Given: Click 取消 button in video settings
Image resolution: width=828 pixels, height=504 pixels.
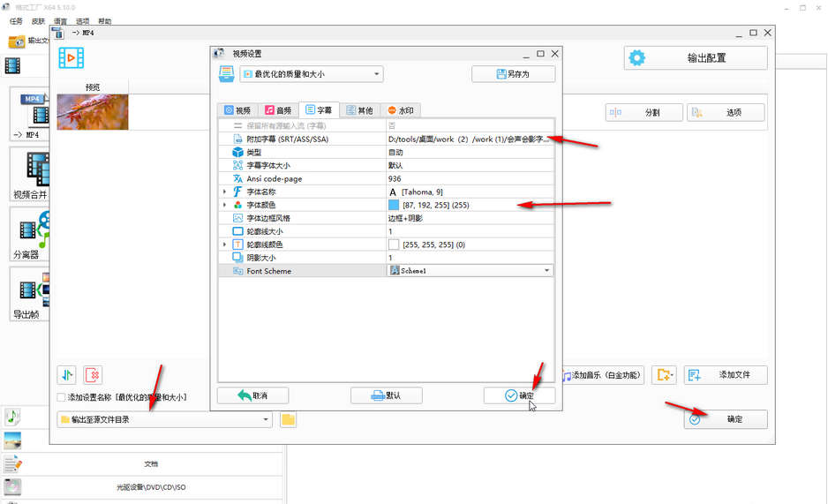Looking at the screenshot, I should 253,395.
